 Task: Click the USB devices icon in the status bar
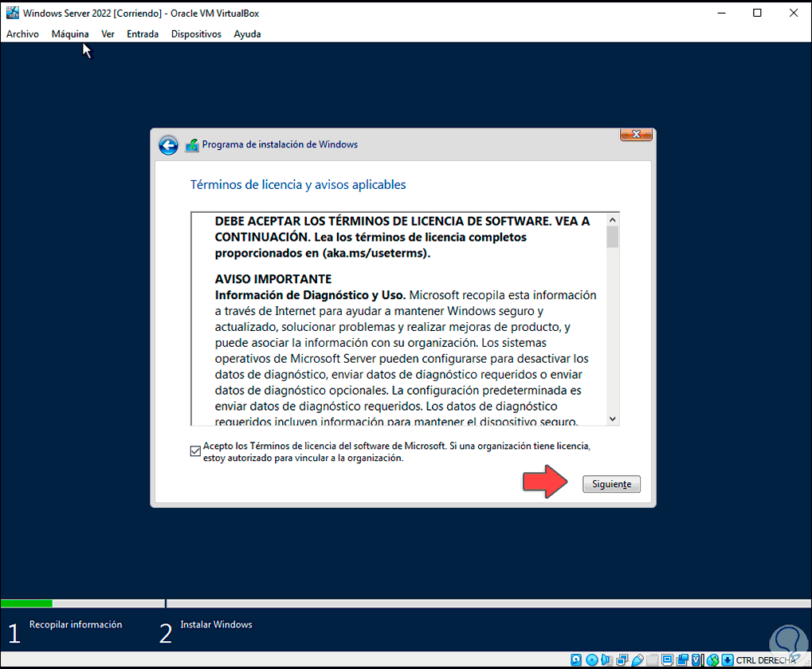tap(637, 659)
